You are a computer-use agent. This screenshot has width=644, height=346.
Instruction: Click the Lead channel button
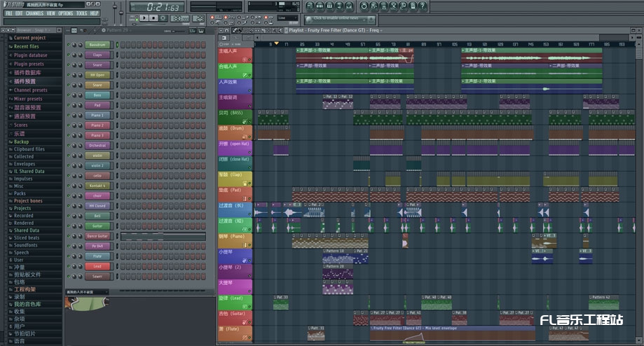[x=97, y=266]
